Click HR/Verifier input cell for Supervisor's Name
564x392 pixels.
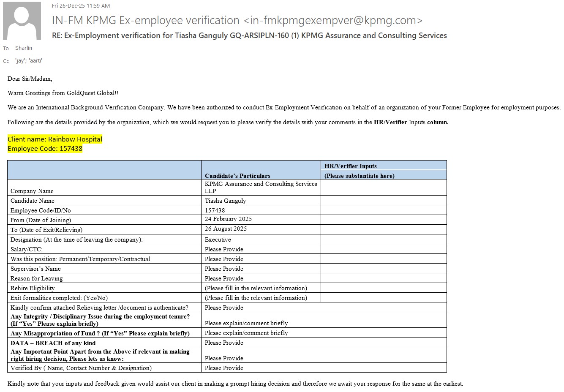383,269
